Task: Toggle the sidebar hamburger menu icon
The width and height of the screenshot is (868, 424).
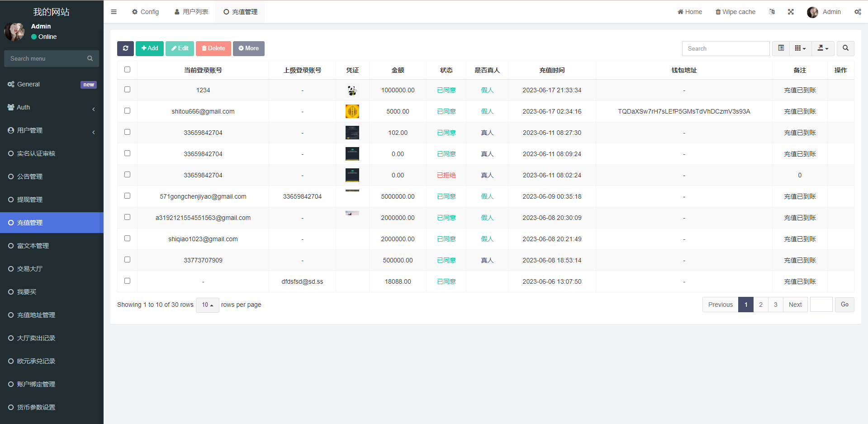Action: click(114, 12)
